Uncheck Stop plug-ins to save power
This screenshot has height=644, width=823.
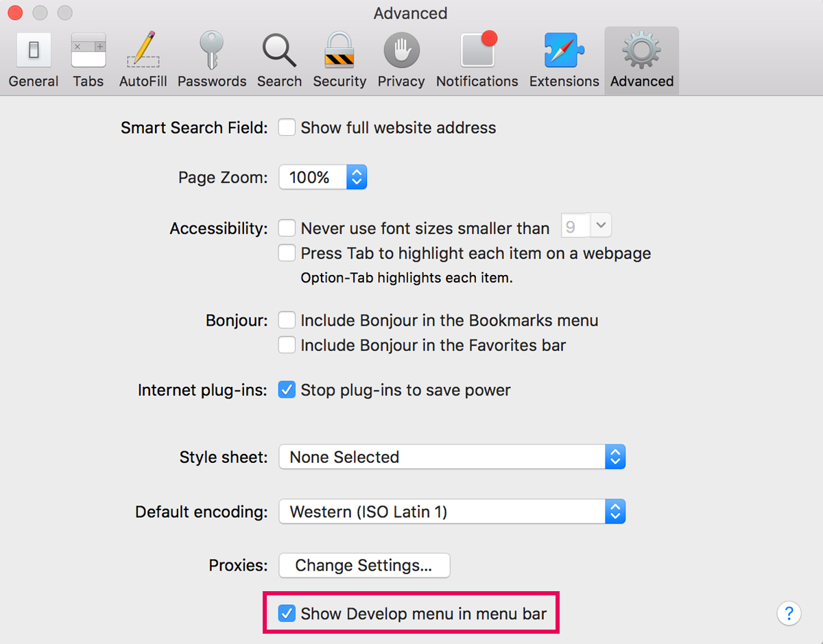coord(287,390)
